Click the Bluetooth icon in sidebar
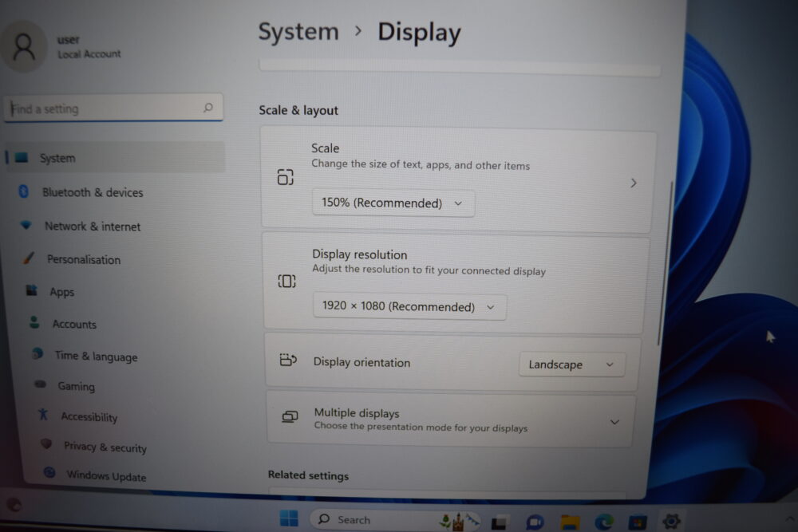Viewport: 798px width, 532px height. point(23,191)
